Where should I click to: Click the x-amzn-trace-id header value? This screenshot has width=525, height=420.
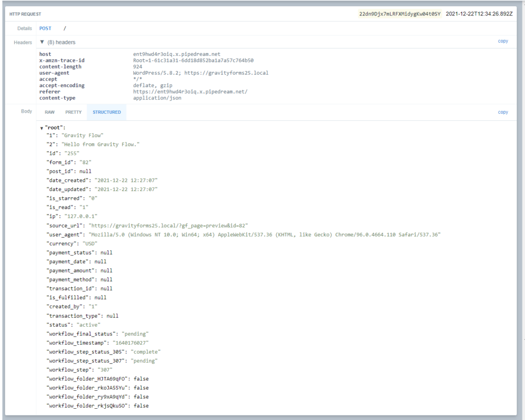tap(193, 60)
